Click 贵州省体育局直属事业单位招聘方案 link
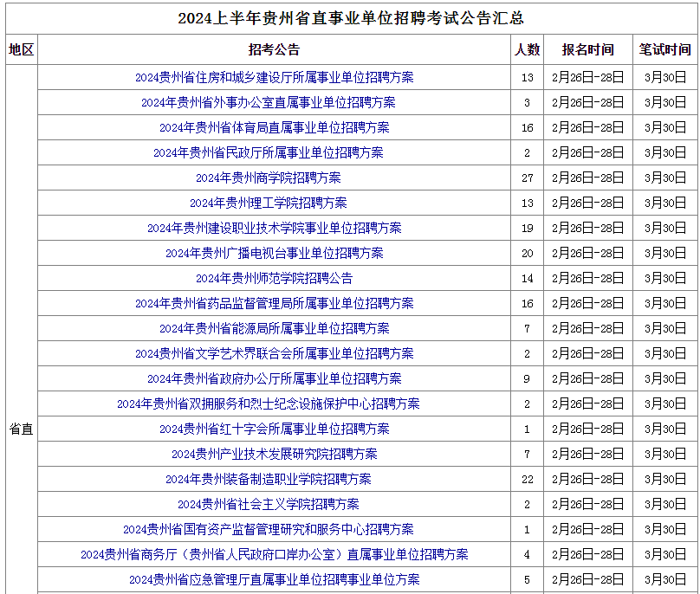Viewport: 700px width, 594px height. (x=274, y=127)
